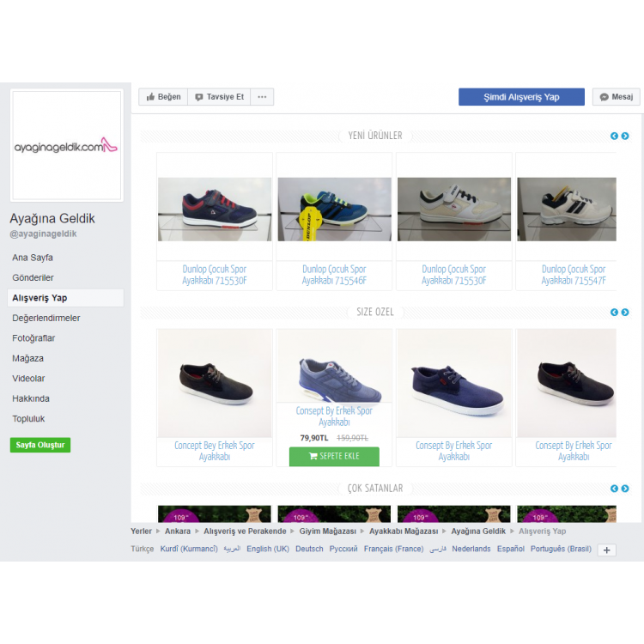Open Hakkında in sidebar
Screen dimensions: 644x644
pos(31,398)
